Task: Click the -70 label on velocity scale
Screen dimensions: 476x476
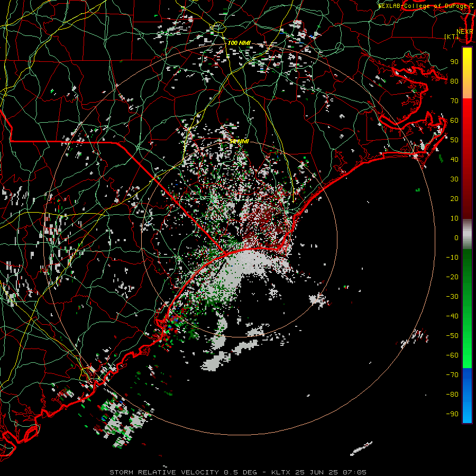Action: pos(452,374)
